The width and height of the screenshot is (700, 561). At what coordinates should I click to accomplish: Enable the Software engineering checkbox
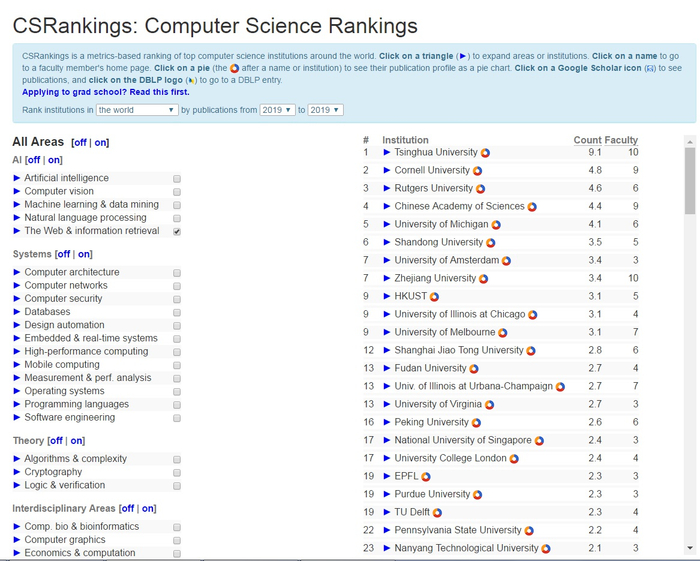(177, 418)
